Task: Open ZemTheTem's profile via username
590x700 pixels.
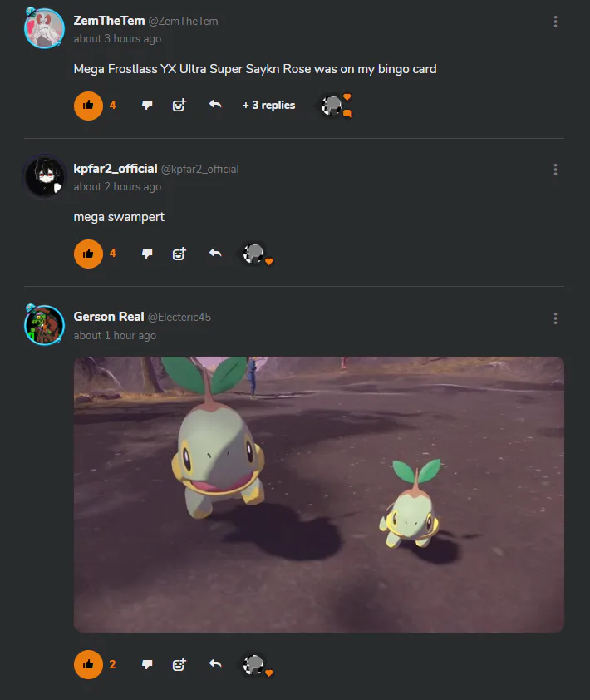Action: pyautogui.click(x=109, y=21)
